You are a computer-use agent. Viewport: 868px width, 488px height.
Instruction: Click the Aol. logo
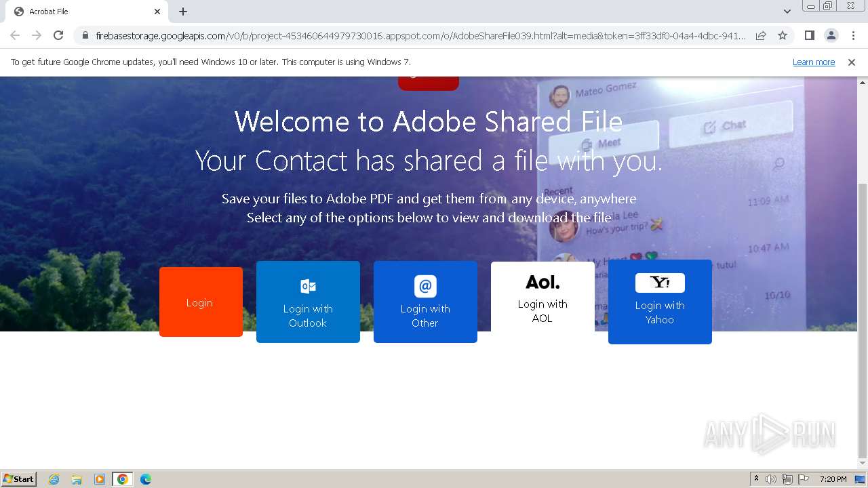coord(542,282)
